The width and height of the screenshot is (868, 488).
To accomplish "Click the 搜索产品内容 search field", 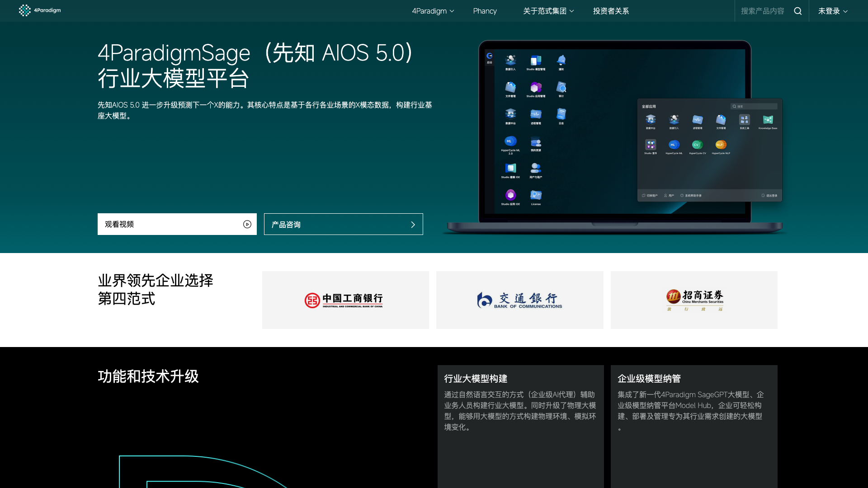I will [x=762, y=11].
